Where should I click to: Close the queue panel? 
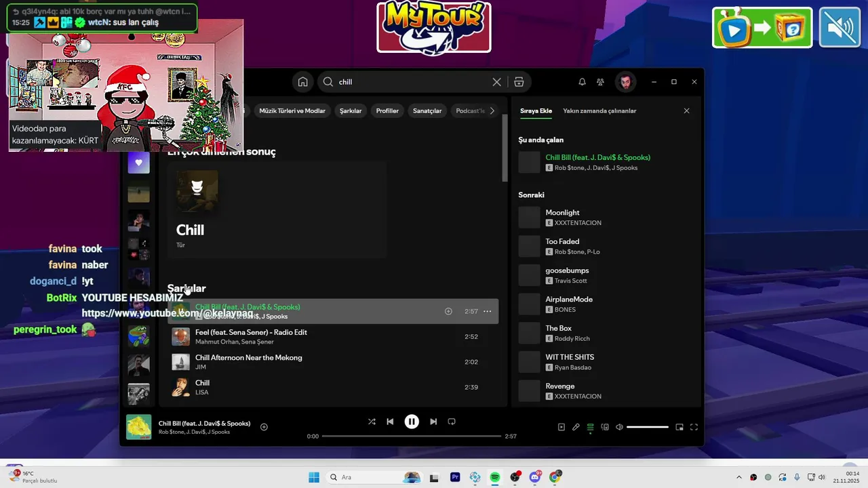[686, 110]
